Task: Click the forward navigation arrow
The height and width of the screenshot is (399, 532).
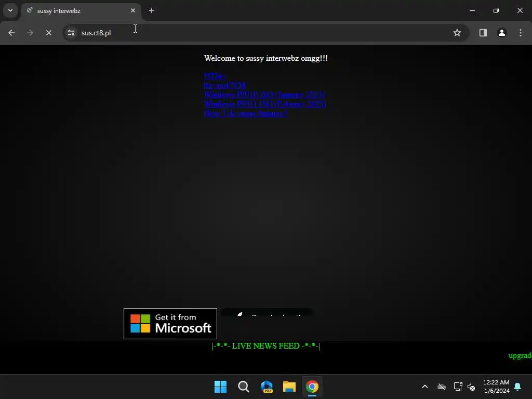Action: tap(30, 33)
